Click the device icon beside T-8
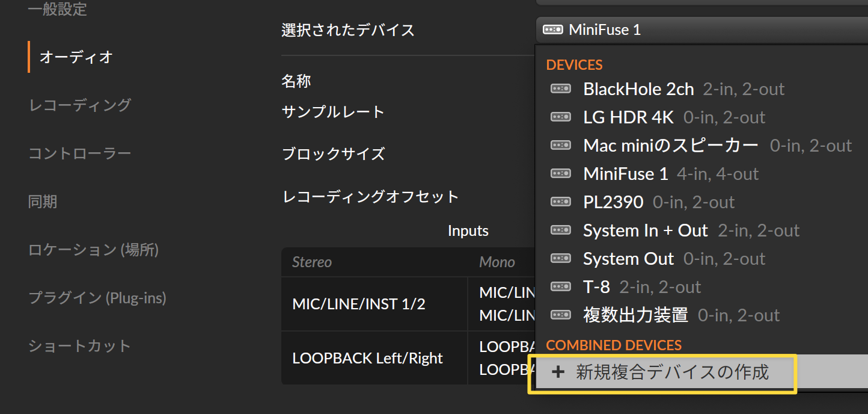The height and width of the screenshot is (414, 868). tap(561, 287)
